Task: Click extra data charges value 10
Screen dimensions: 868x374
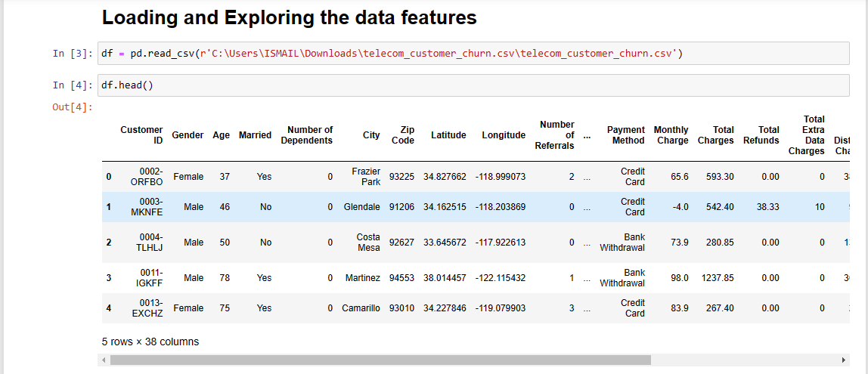Action: 820,207
